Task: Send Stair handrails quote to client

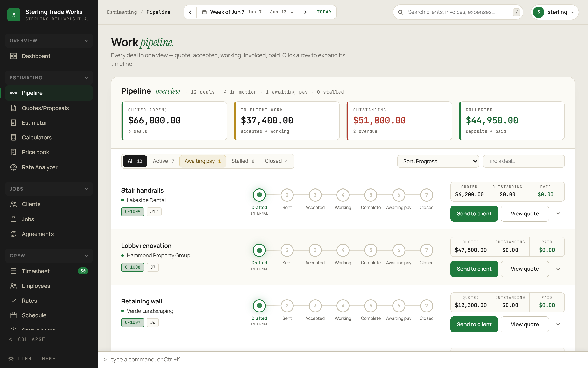Action: pyautogui.click(x=474, y=214)
